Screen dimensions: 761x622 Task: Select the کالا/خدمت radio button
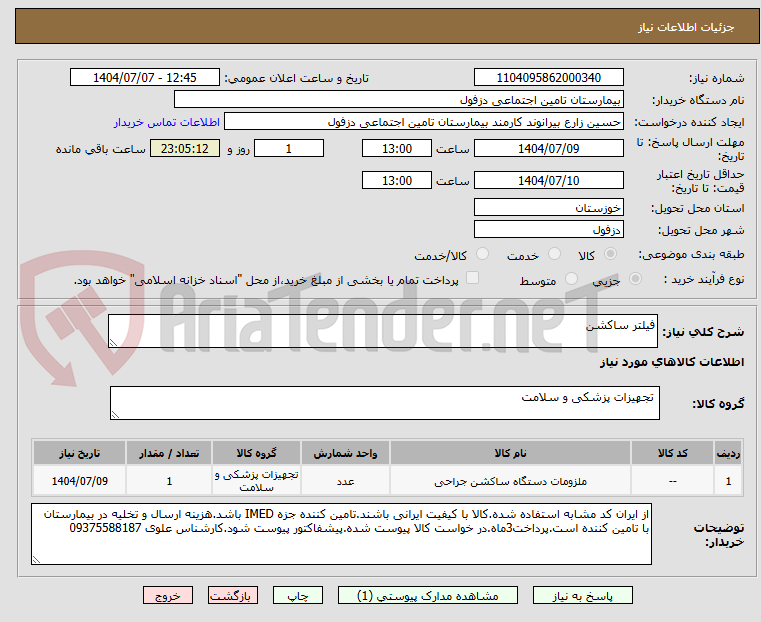pos(482,254)
